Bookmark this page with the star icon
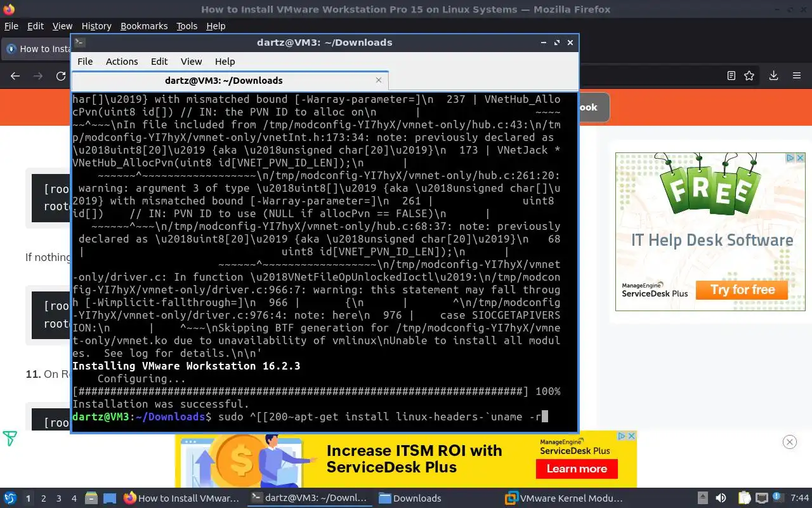 [749, 76]
